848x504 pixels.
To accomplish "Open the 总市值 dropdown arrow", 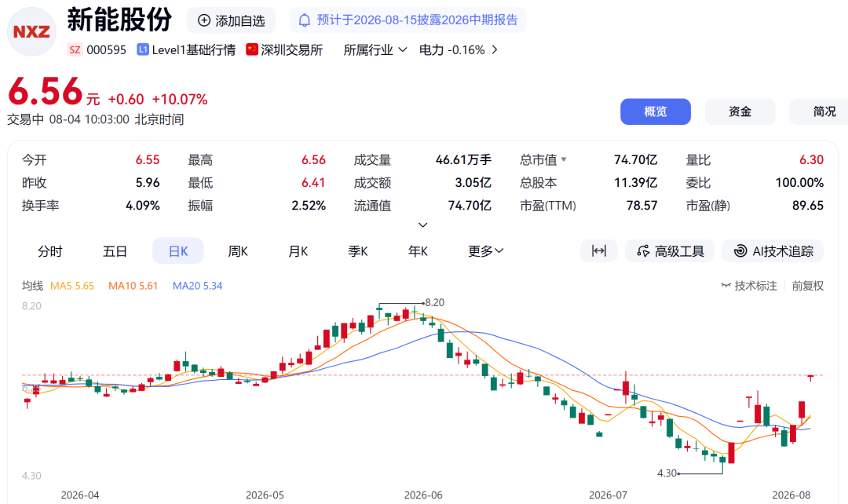I will click(x=564, y=159).
